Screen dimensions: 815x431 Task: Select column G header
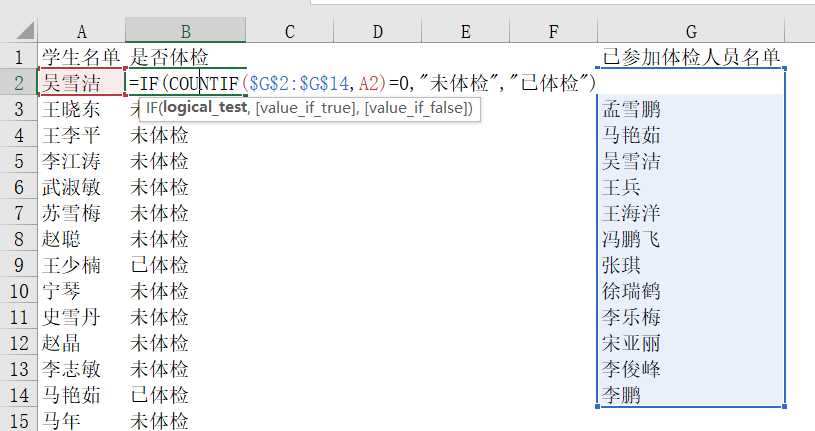point(691,31)
